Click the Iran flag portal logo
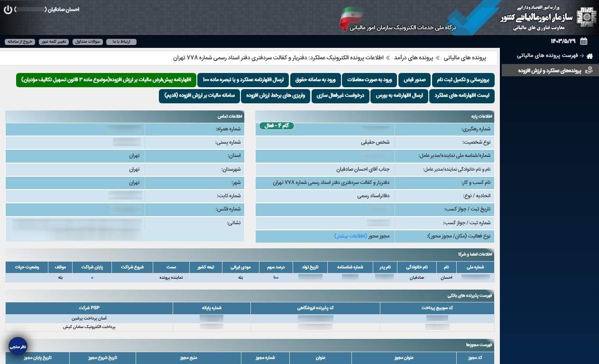599x364 pixels. (x=351, y=19)
